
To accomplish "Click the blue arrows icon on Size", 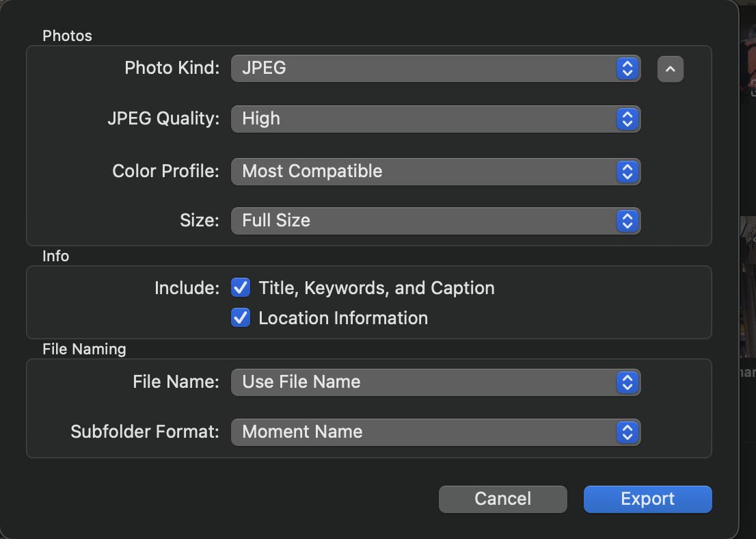I will [627, 221].
